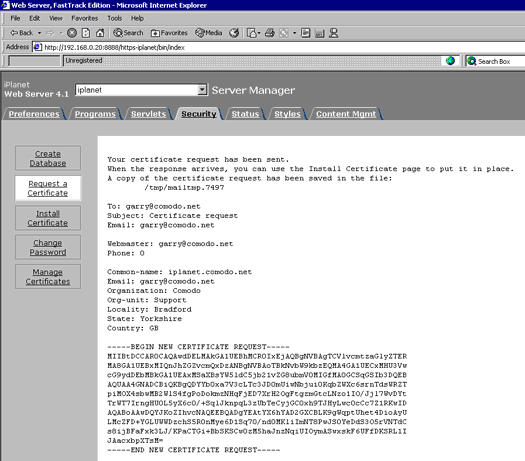525x461 pixels.
Task: Switch to the Content Mgmt tab
Action: tap(346, 114)
